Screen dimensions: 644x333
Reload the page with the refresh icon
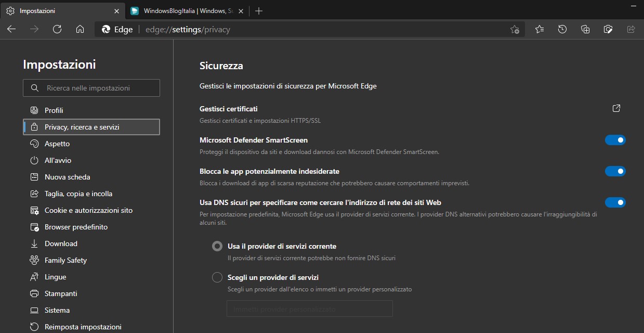tap(57, 29)
